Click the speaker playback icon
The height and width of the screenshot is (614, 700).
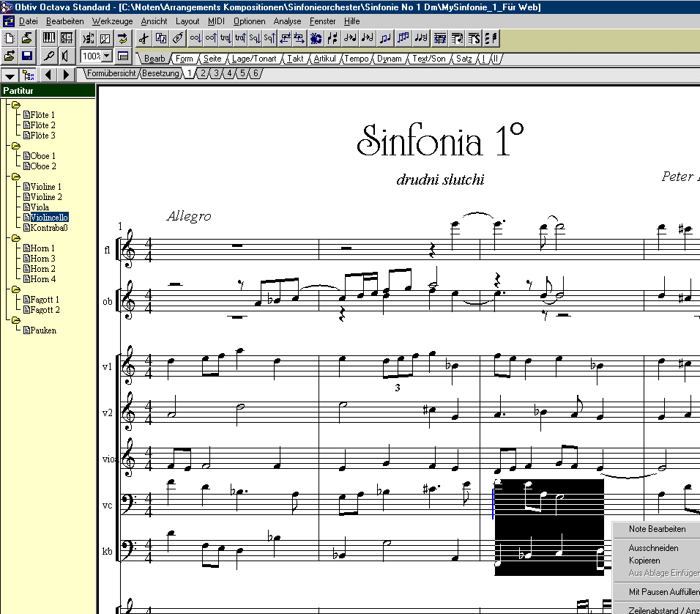[x=66, y=56]
